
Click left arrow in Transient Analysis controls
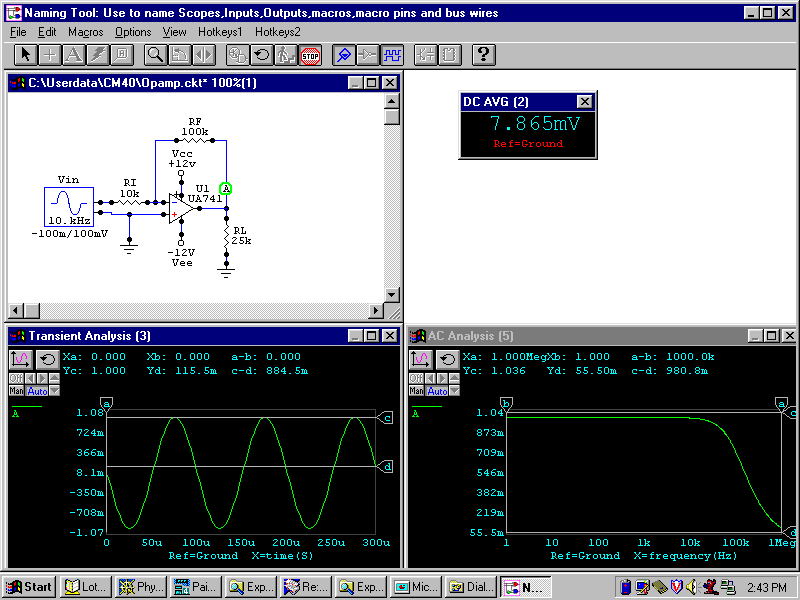(x=30, y=378)
